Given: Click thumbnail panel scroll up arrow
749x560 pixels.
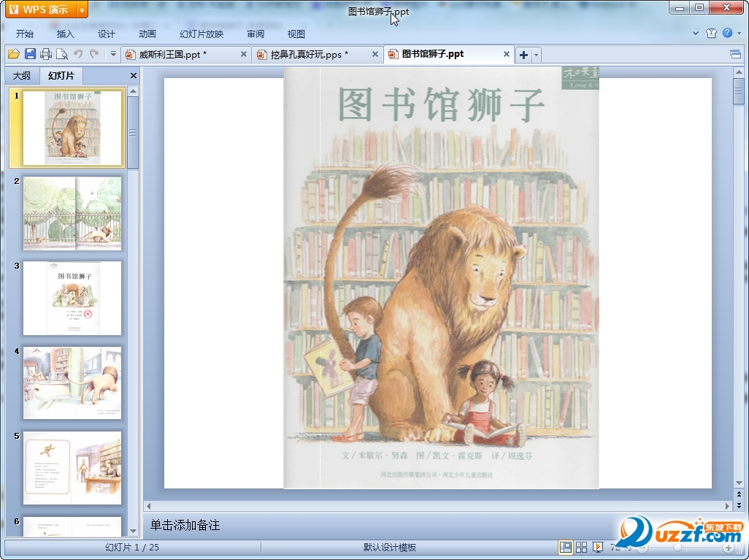Looking at the screenshot, I should [x=134, y=91].
